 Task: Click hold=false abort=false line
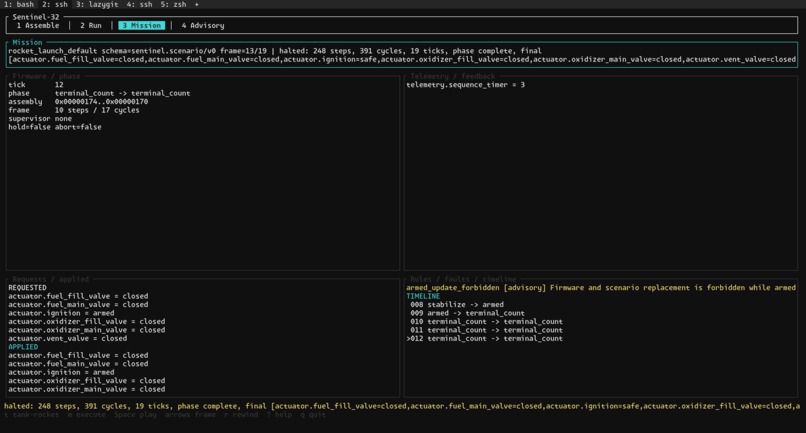tap(54, 127)
